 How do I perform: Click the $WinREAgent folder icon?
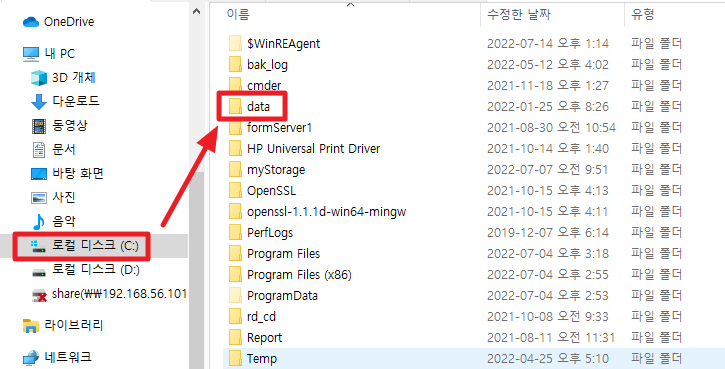pos(235,43)
